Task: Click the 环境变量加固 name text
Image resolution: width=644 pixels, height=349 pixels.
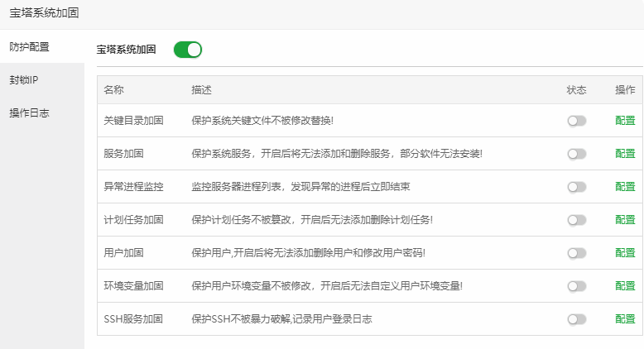Action: point(133,286)
